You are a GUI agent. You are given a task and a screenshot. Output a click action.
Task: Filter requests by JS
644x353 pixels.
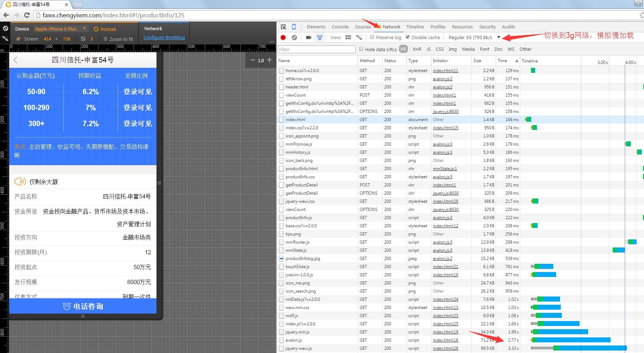pos(429,49)
